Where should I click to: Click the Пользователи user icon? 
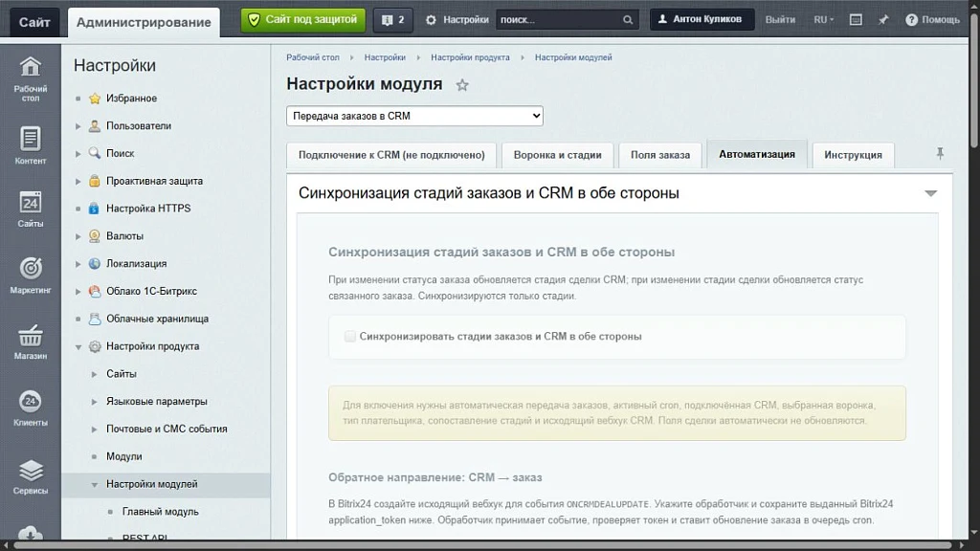pos(95,125)
